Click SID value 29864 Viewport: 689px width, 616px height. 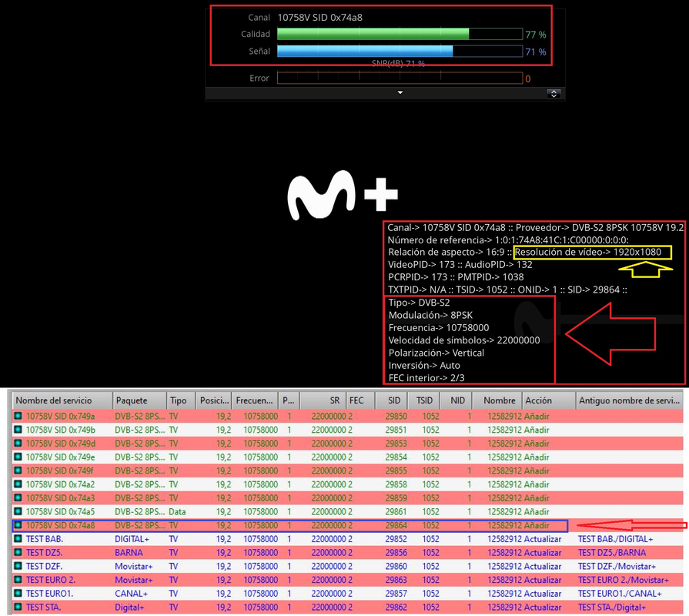tap(396, 524)
